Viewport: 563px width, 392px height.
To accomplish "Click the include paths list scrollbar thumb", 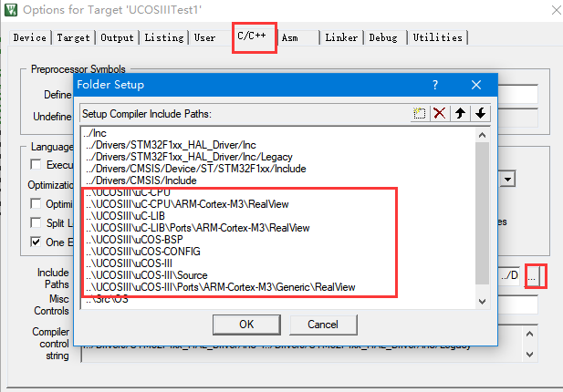I will [482, 213].
